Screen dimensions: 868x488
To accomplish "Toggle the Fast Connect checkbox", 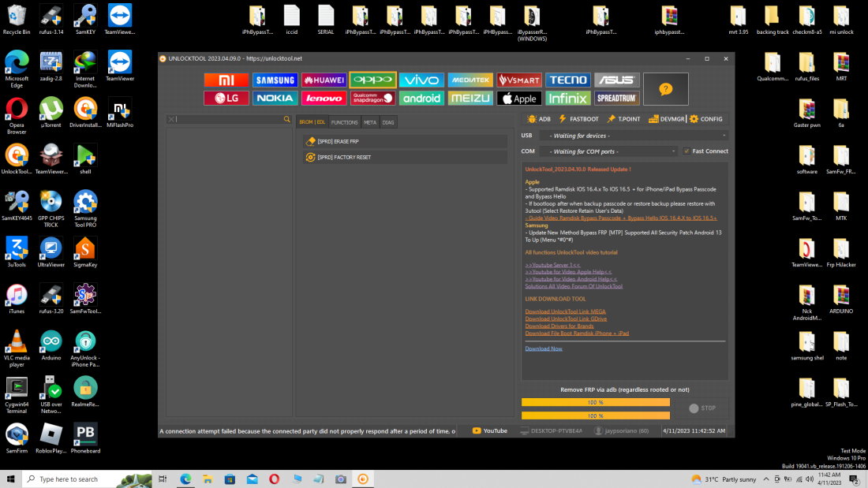I will 687,151.
